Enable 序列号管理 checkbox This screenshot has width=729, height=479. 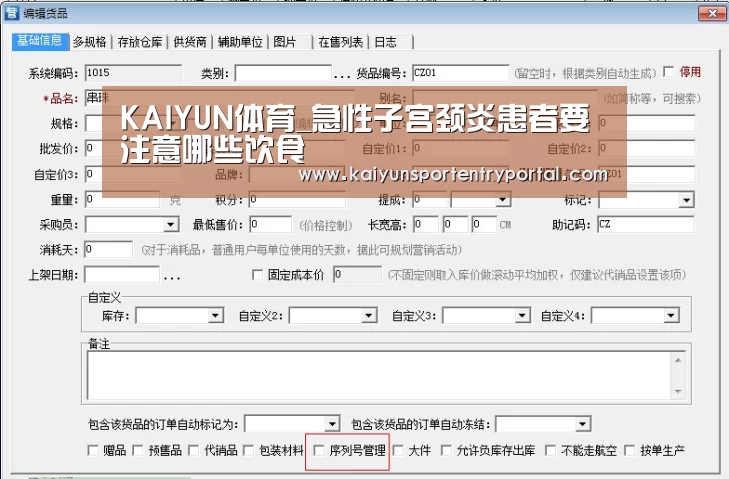coord(319,450)
